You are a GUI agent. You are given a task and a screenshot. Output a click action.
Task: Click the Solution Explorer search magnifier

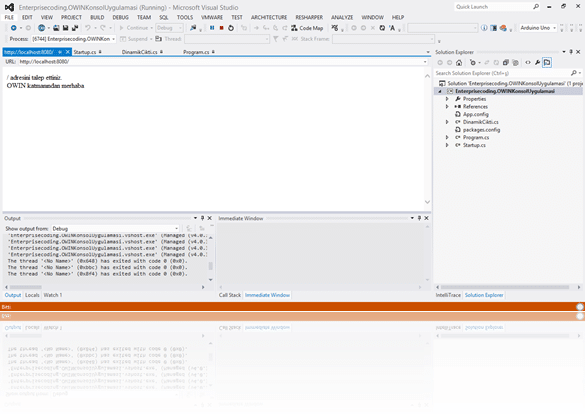pos(574,73)
